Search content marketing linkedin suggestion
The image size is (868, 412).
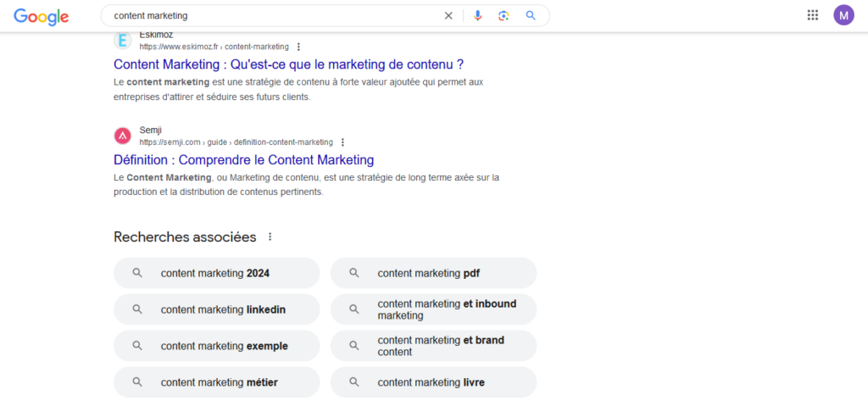click(x=216, y=309)
